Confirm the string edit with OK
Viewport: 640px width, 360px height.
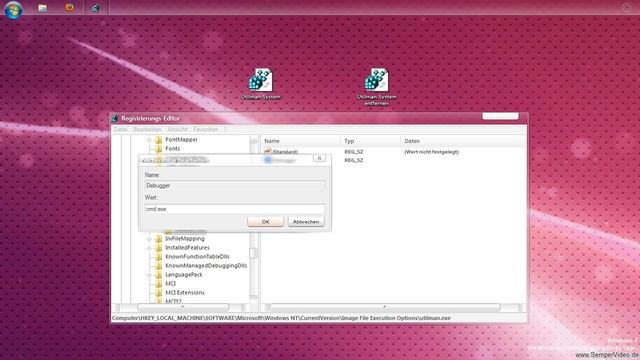click(x=265, y=222)
